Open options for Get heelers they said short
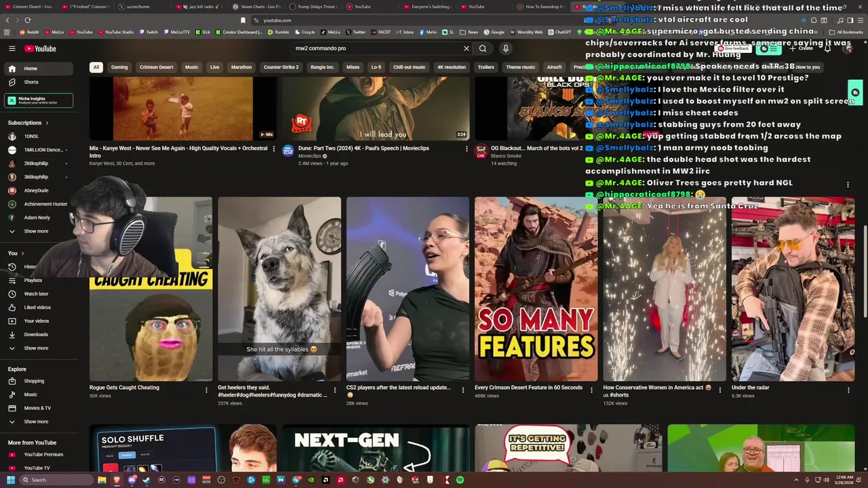The height and width of the screenshot is (488, 868). 335,390
